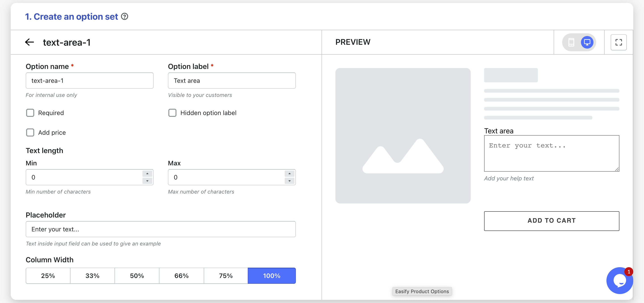Click the preview product image placeholder
644x303 pixels.
pyautogui.click(x=403, y=136)
